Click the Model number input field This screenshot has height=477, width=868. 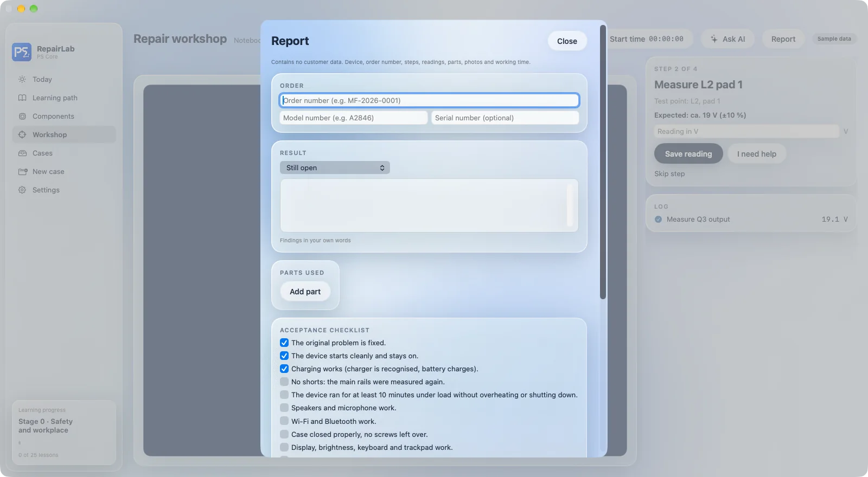[354, 118]
